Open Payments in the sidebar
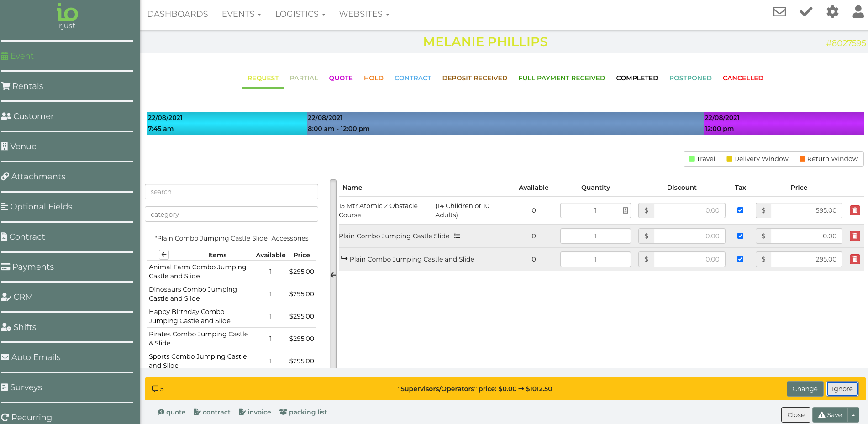The height and width of the screenshot is (424, 868). point(33,267)
